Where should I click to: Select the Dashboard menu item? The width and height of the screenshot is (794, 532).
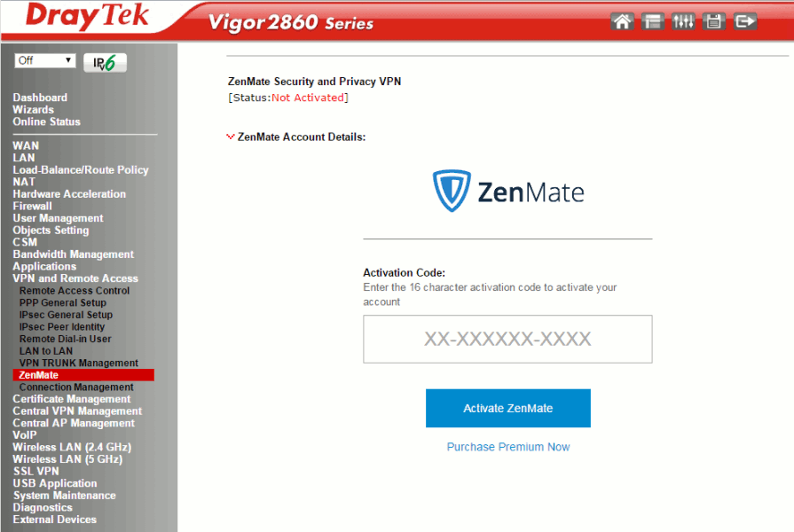(x=40, y=98)
